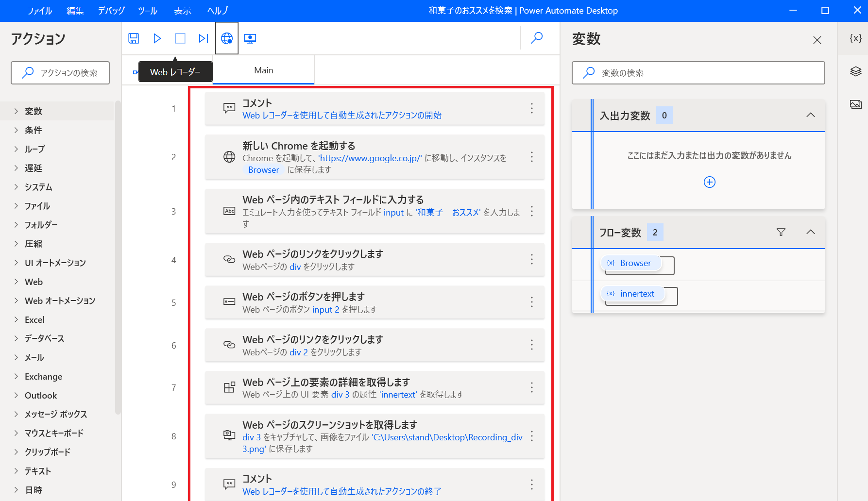Filter flow variables with funnel icon
The image size is (868, 501).
[x=781, y=232]
